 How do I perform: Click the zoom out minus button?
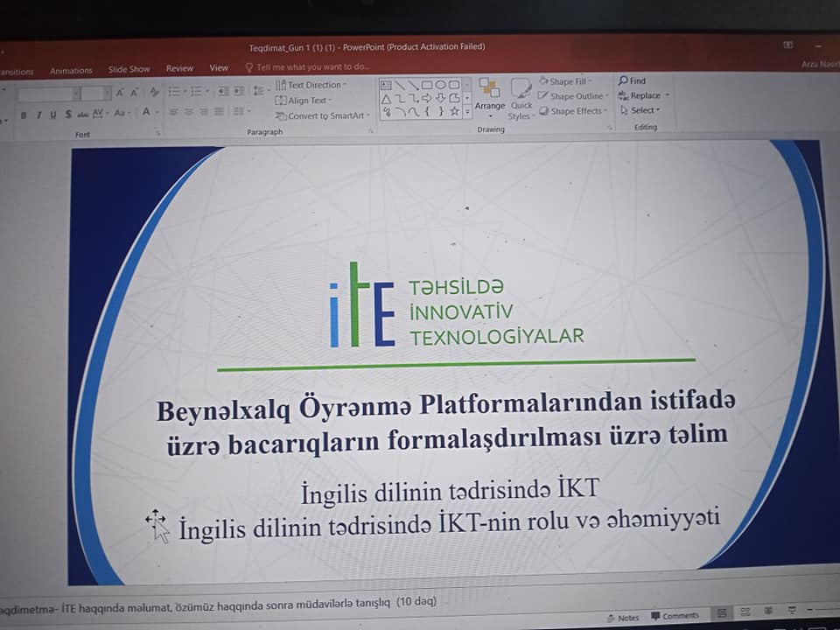coord(811,610)
